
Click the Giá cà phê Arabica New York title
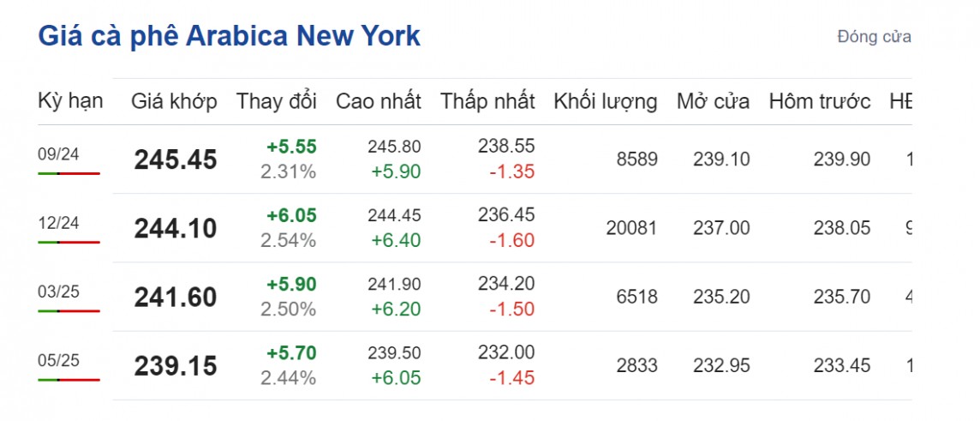pos(229,37)
